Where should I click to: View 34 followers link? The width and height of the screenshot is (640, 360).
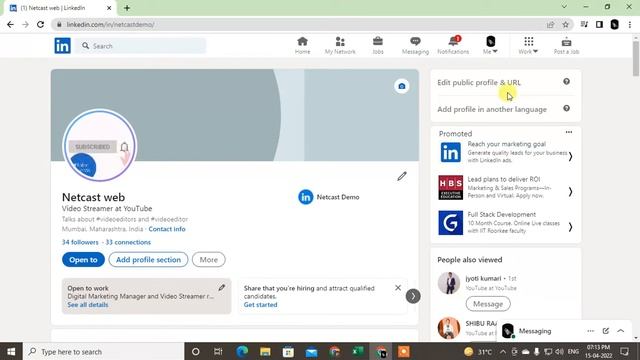[80, 242]
